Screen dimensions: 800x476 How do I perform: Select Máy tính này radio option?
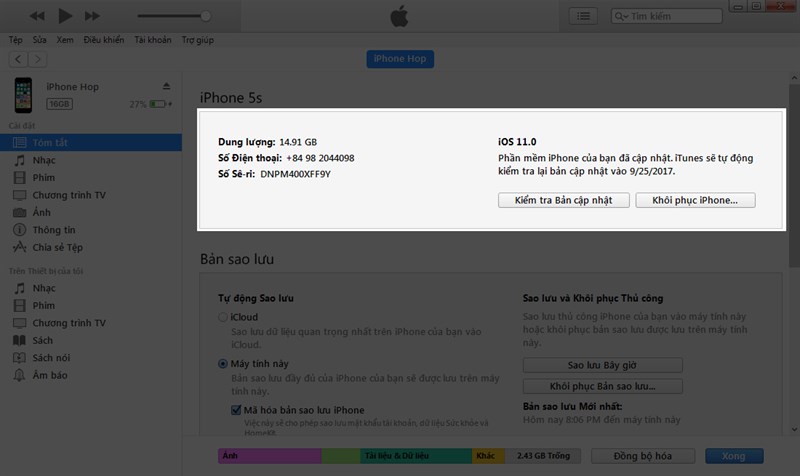222,364
